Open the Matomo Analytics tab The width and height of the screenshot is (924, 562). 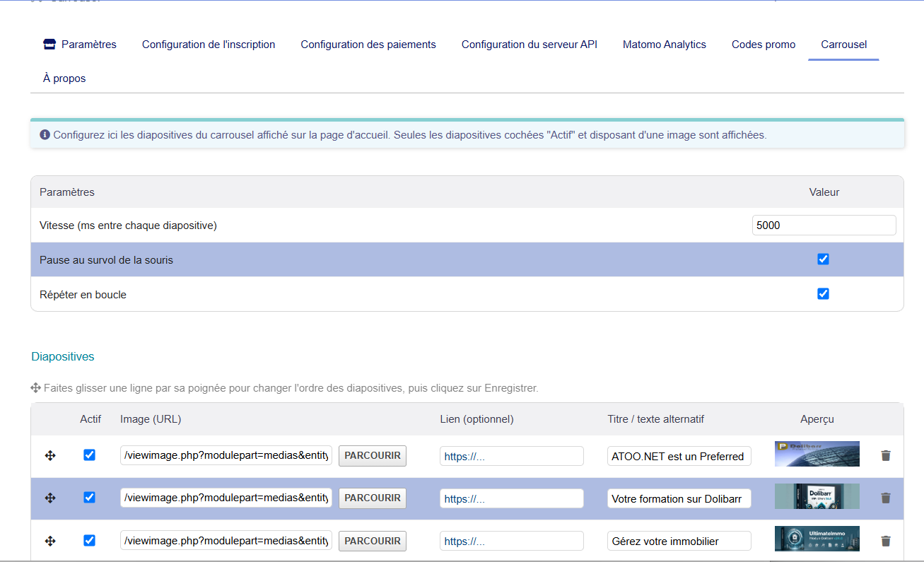point(665,45)
